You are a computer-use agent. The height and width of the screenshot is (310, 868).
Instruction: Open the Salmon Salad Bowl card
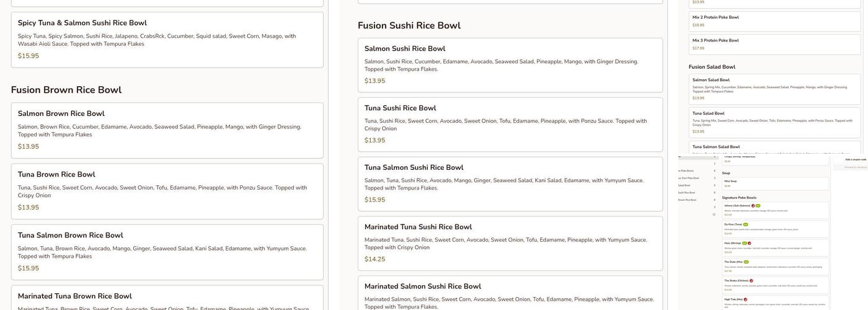[774, 89]
